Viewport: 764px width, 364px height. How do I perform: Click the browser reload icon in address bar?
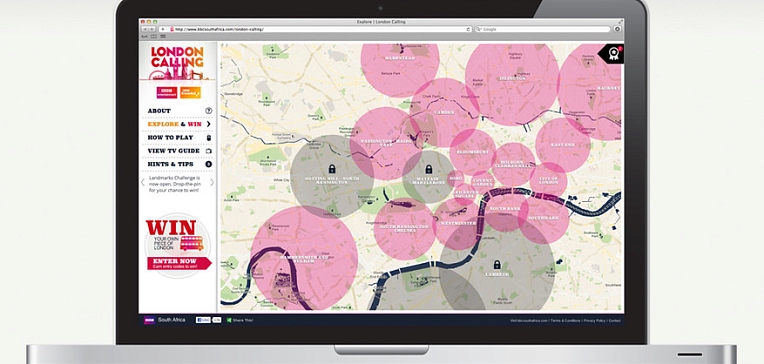(x=468, y=29)
